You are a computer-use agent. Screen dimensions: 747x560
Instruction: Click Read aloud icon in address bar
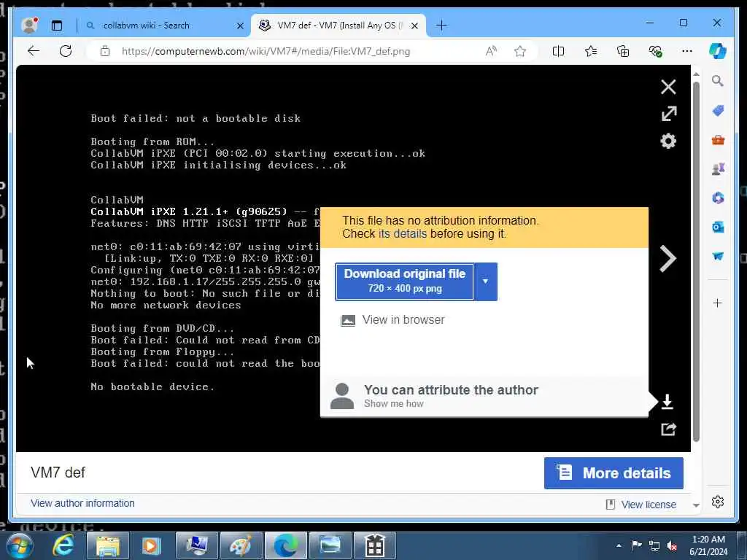pyautogui.click(x=491, y=51)
